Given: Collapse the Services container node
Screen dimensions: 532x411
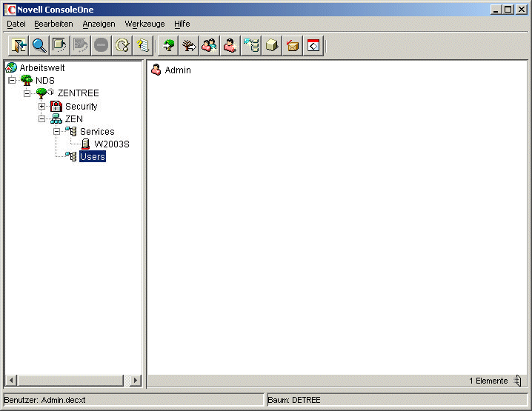Looking at the screenshot, I should pyautogui.click(x=56, y=131).
